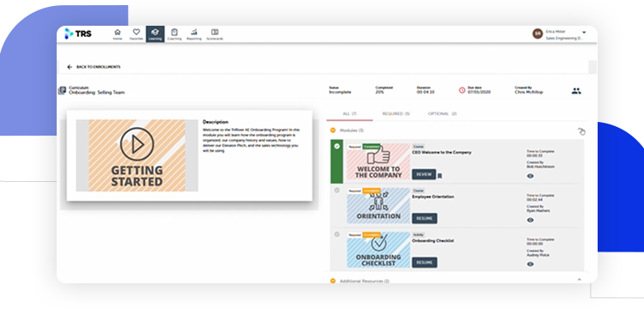Toggle eye icon for CEO Welcome course
This screenshot has width=644, height=309.
click(x=531, y=176)
